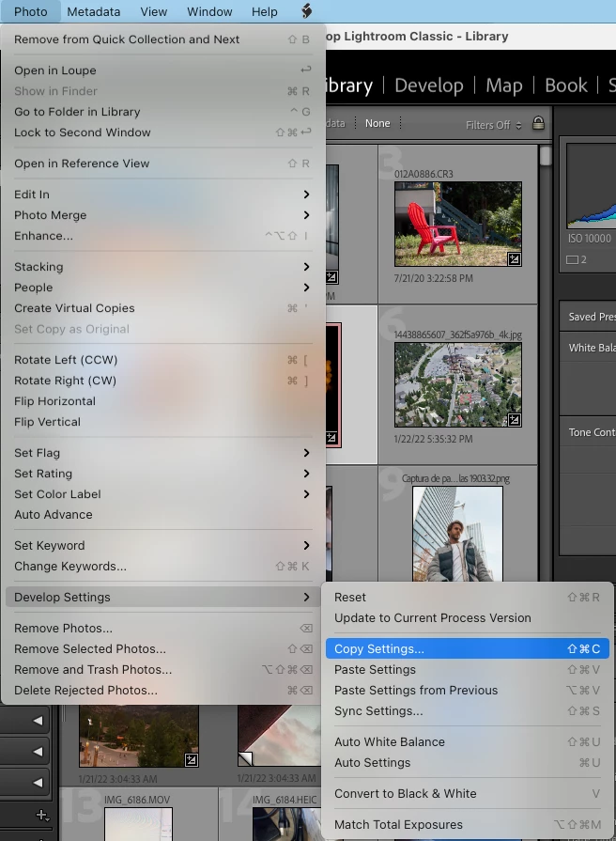616x841 pixels.
Task: Select Rotate Right (CW)
Action: tap(162, 381)
